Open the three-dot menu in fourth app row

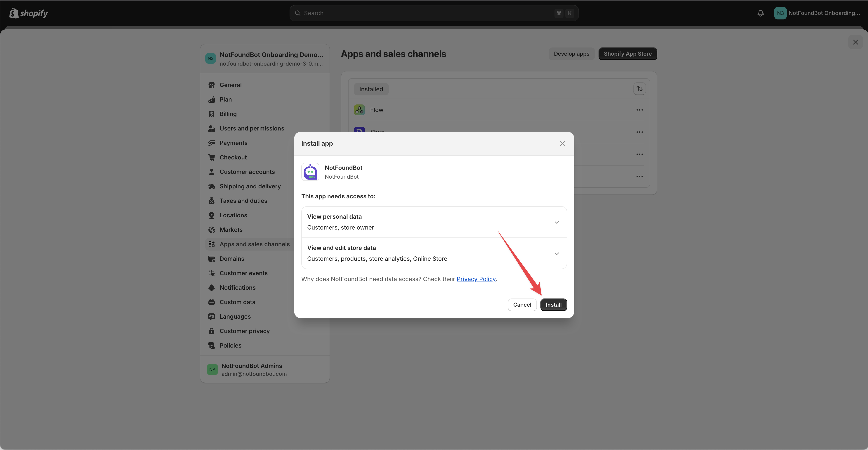pyautogui.click(x=639, y=177)
